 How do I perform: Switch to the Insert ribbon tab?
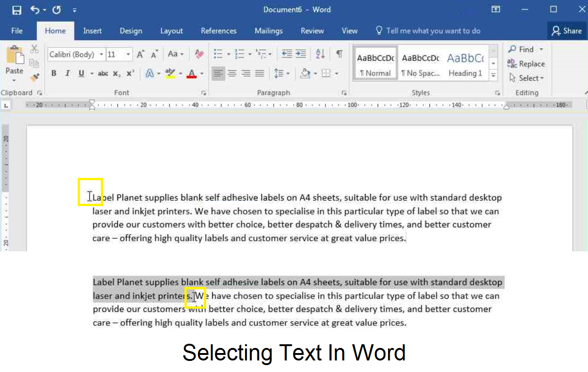(x=92, y=30)
